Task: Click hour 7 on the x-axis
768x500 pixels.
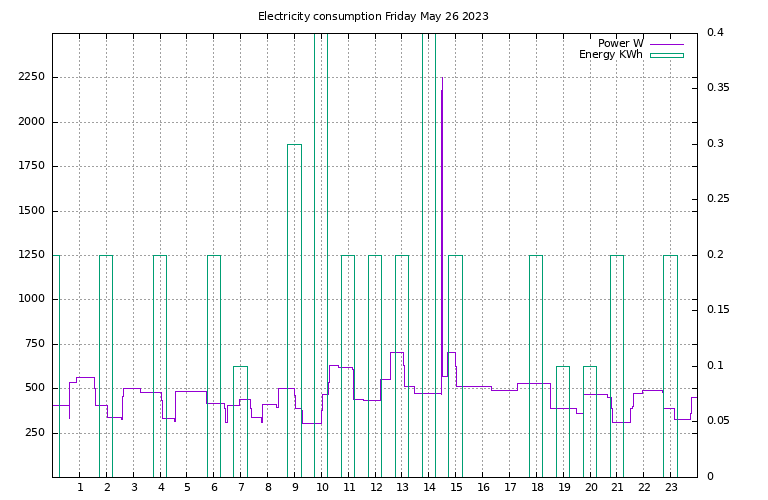Action: (x=241, y=488)
